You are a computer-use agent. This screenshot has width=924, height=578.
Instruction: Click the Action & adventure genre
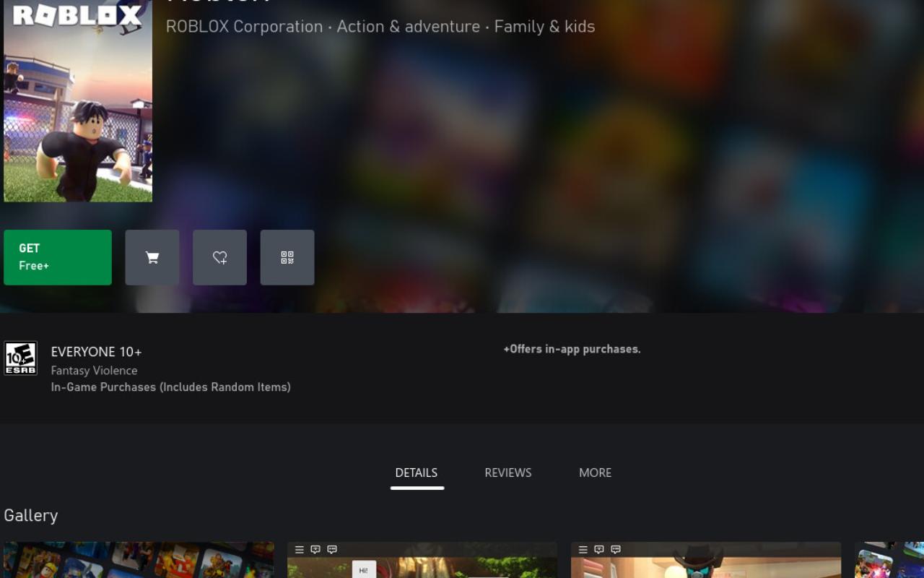tap(409, 27)
